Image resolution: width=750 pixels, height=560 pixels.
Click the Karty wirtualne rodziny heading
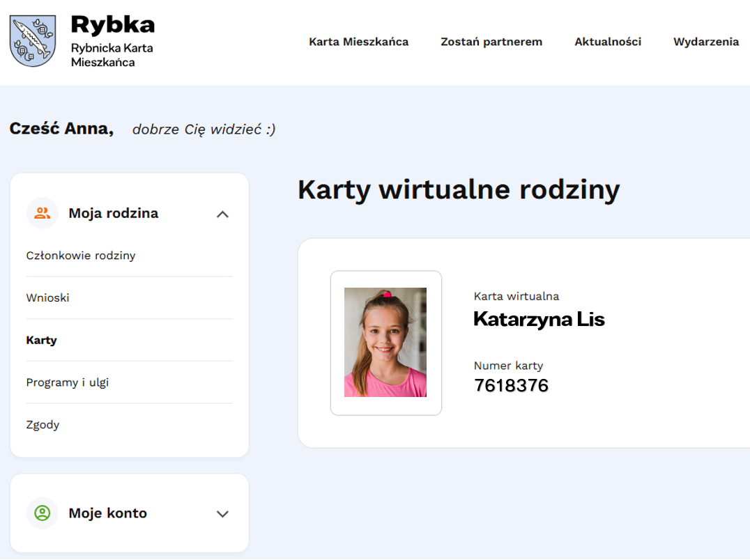coord(459,189)
